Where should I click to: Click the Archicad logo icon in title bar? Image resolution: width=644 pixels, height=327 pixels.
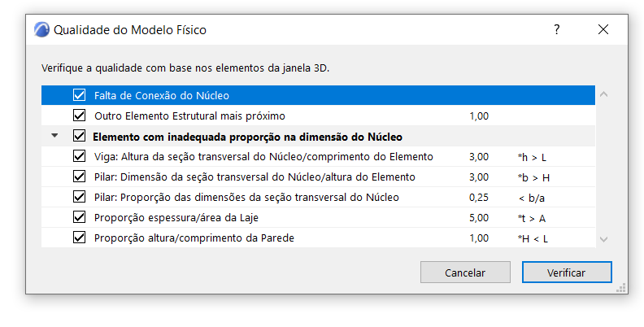[x=41, y=30]
